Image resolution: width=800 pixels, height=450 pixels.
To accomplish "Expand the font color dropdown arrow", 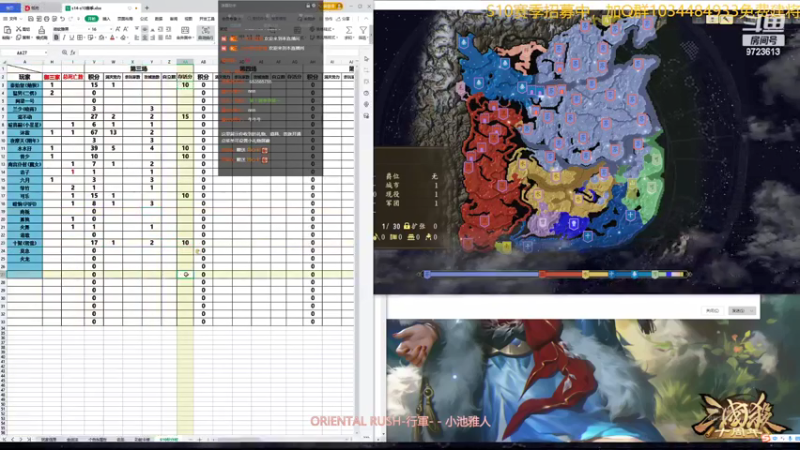I will coord(117,38).
